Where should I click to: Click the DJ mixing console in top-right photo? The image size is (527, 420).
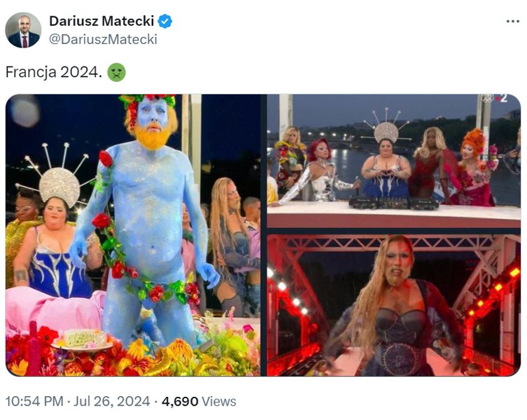tap(393, 202)
